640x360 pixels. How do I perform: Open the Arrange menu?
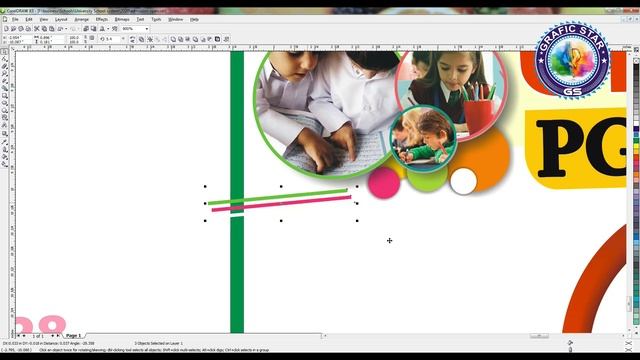[x=82, y=19]
